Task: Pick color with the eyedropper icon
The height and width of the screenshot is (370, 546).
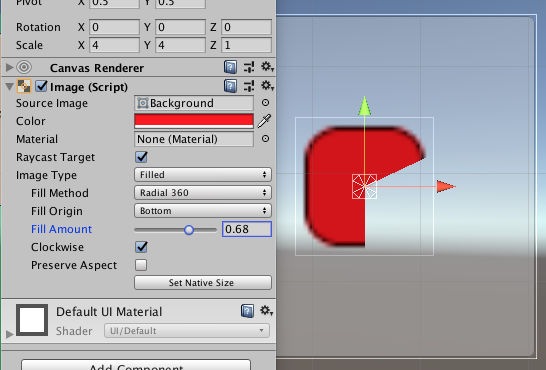Action: (x=264, y=121)
